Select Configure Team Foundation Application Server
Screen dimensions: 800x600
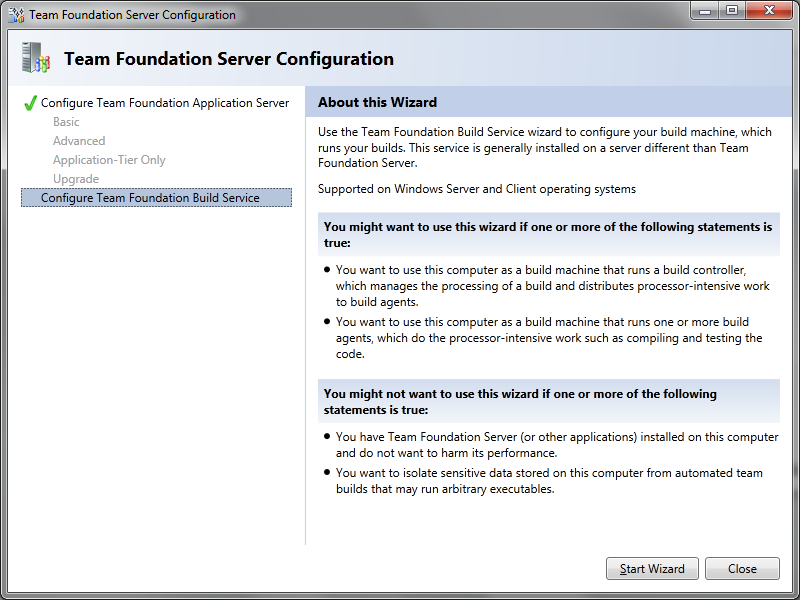[x=165, y=103]
